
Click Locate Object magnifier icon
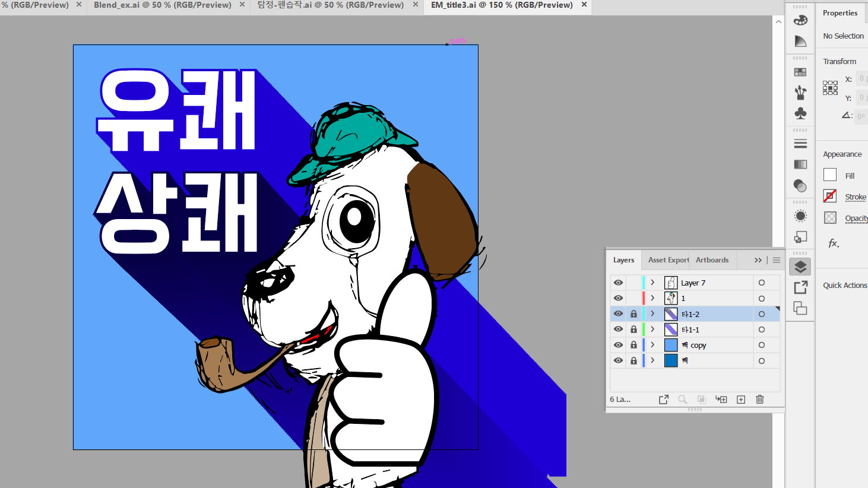683,400
